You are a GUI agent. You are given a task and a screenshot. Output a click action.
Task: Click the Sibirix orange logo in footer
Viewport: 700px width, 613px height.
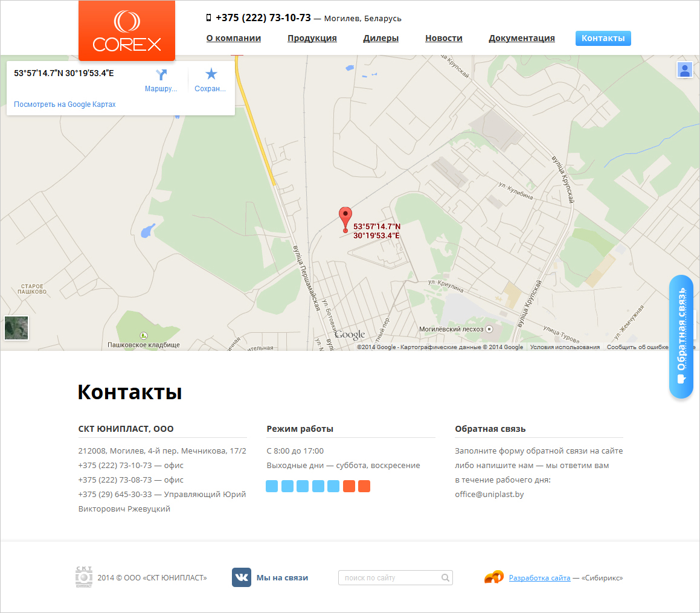tap(494, 577)
